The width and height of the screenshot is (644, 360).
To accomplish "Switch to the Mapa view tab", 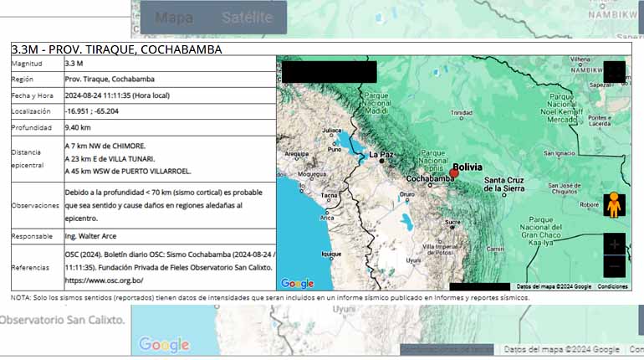I will pyautogui.click(x=174, y=18).
